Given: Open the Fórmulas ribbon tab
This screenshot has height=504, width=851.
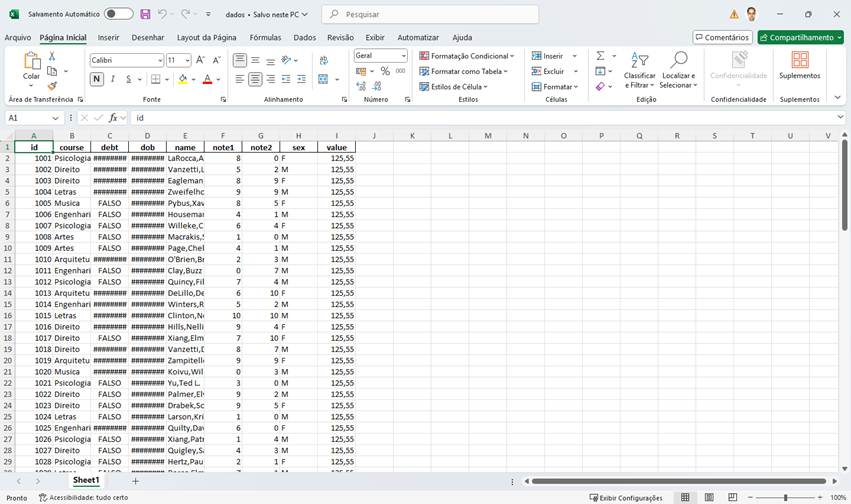Looking at the screenshot, I should point(265,37).
